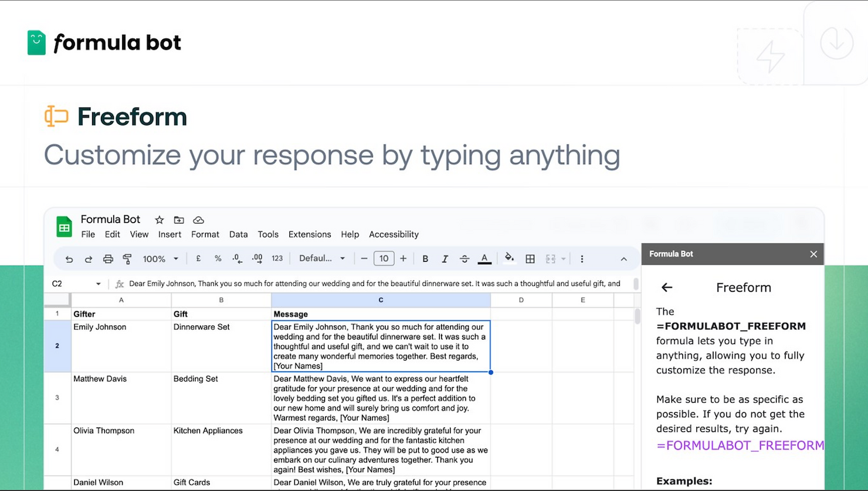Open the Extensions menu
The height and width of the screenshot is (491, 868).
coord(310,234)
